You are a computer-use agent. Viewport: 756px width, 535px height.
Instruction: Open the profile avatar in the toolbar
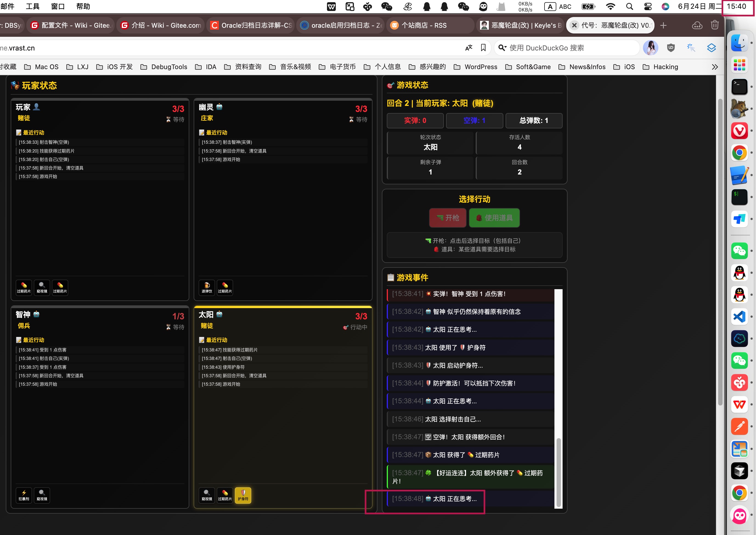coord(650,48)
